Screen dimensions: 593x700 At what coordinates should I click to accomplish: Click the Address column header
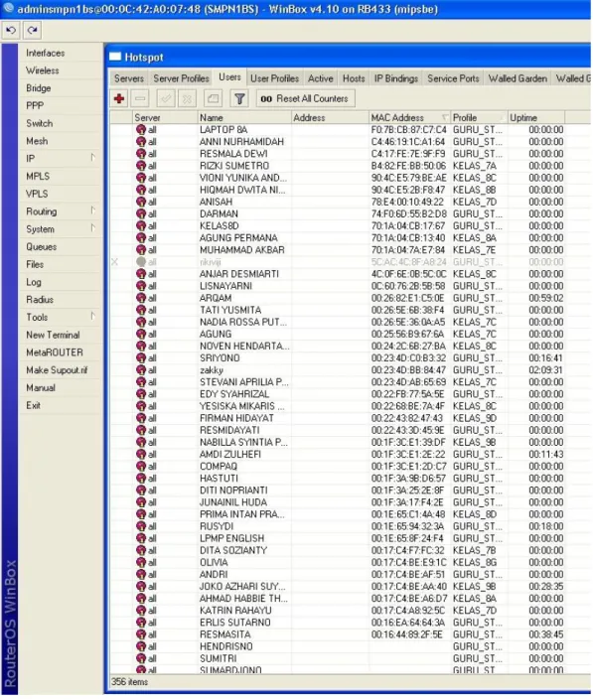[330, 118]
